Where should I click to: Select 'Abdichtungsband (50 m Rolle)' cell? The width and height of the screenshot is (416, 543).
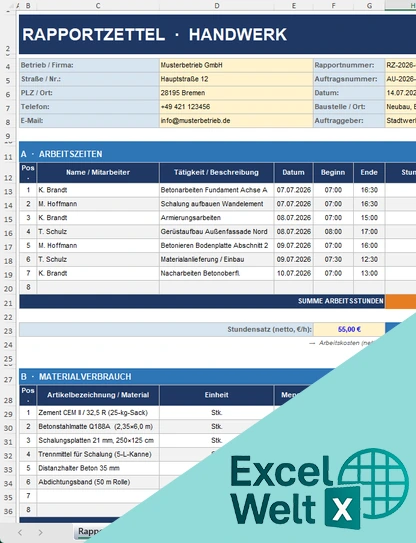tap(98, 482)
